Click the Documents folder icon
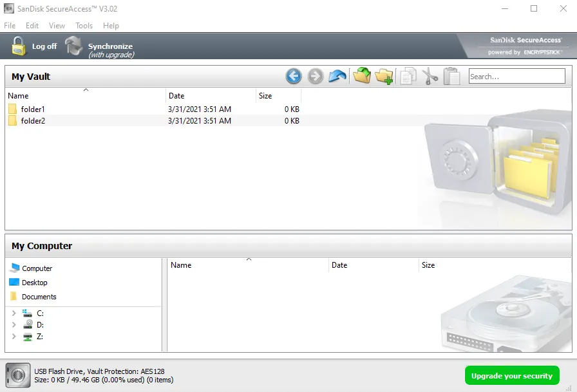 (14, 296)
